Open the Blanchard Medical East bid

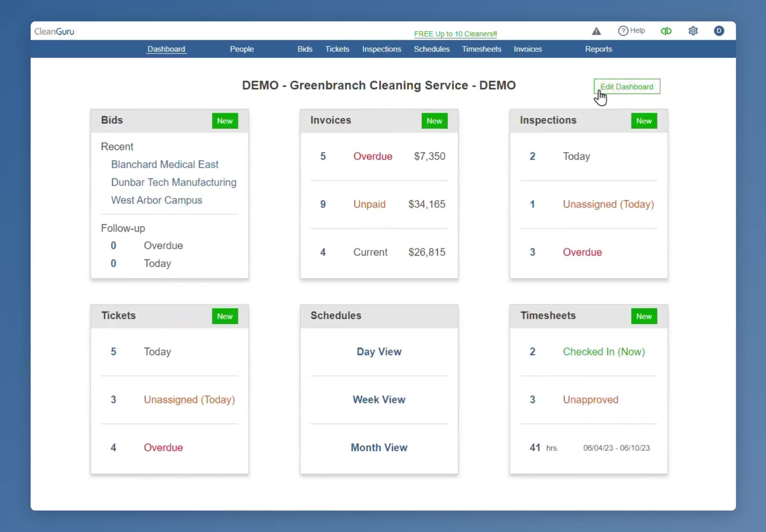coord(165,165)
